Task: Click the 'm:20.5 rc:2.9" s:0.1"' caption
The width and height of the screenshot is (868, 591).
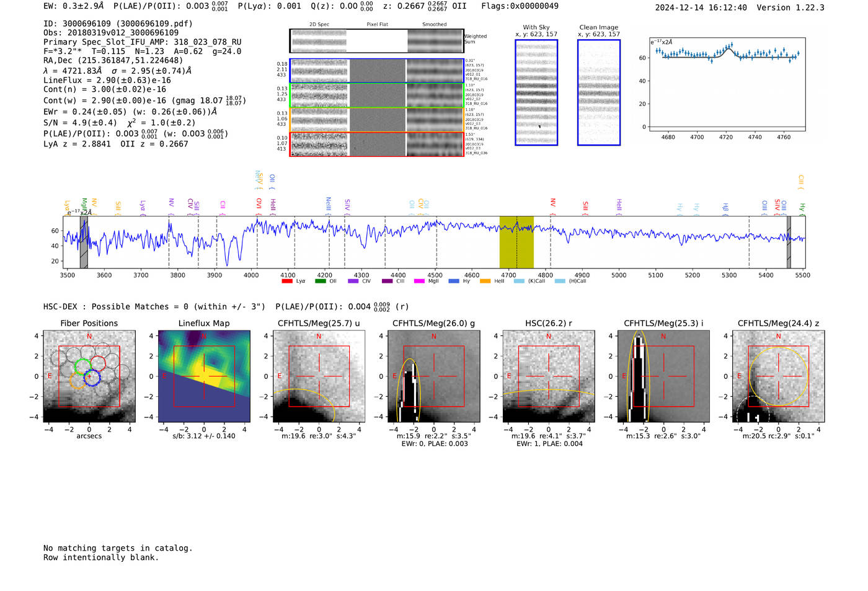Action: click(x=779, y=436)
